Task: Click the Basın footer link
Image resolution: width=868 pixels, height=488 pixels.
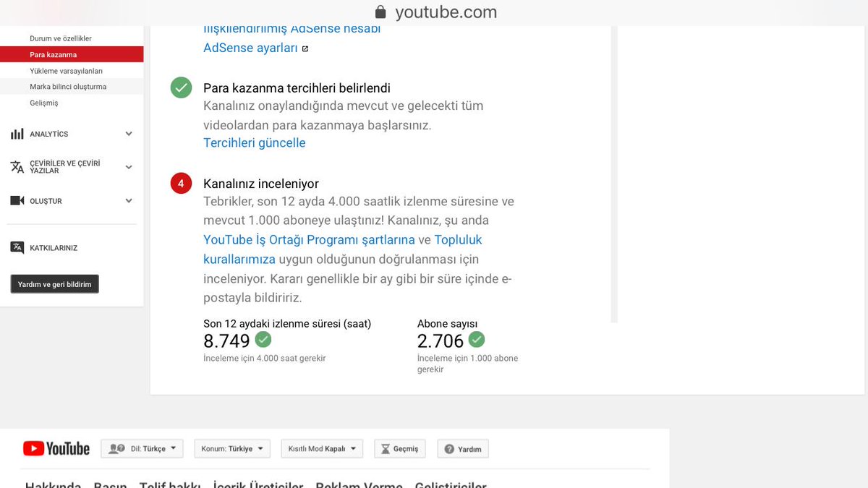Action: point(111,484)
